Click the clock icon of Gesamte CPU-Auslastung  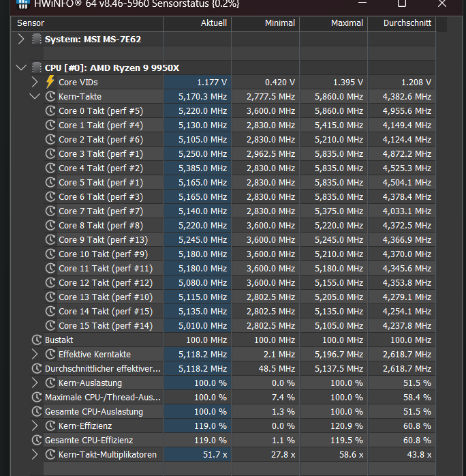click(36, 412)
